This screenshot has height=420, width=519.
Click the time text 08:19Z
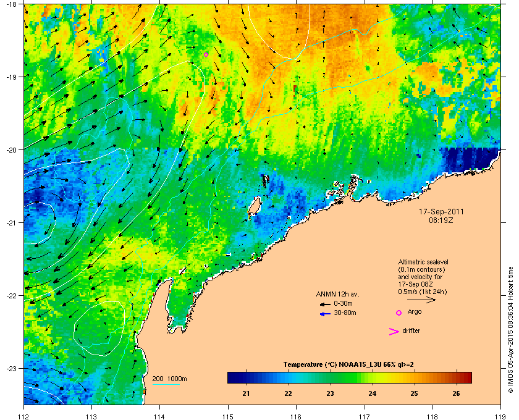pos(441,220)
